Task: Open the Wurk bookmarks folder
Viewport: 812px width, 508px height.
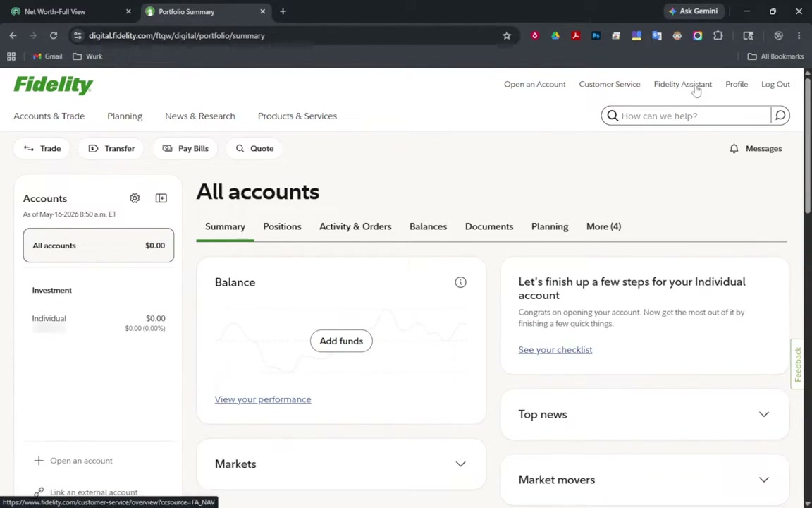Action: [x=87, y=56]
